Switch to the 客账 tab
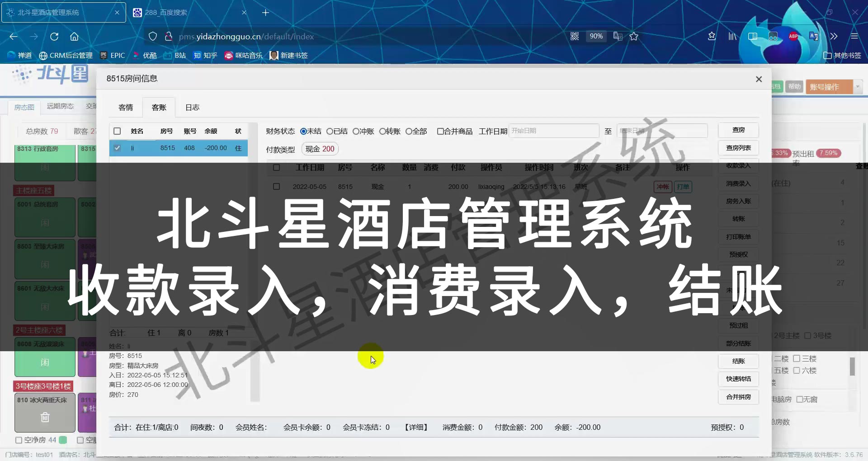The width and height of the screenshot is (868, 461). tap(159, 108)
